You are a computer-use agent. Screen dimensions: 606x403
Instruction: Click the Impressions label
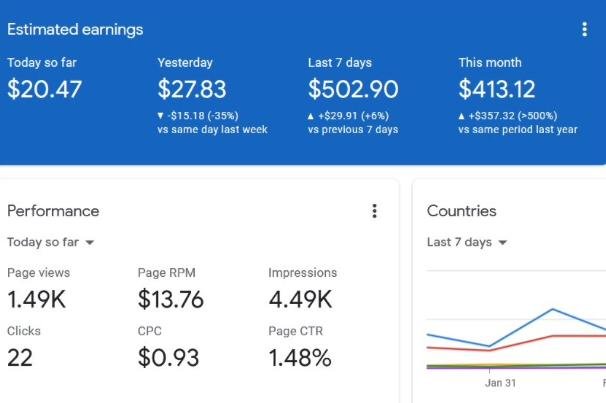(x=303, y=273)
